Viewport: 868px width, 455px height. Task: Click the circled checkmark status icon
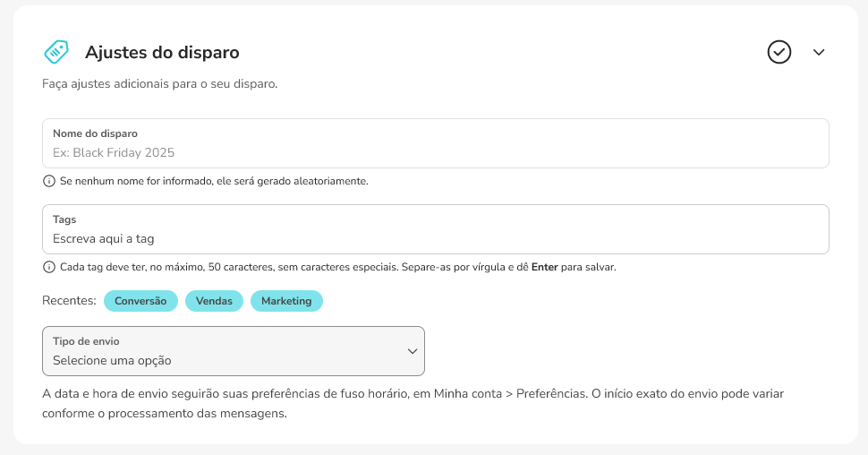[779, 52]
